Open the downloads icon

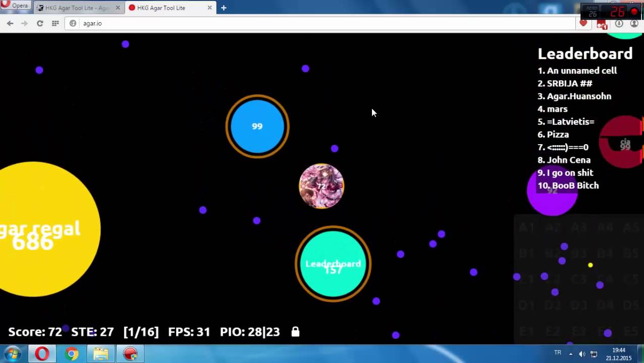619,23
